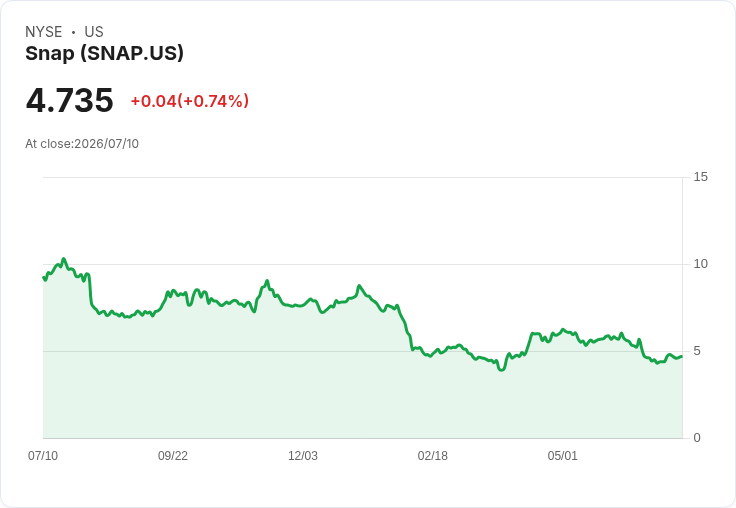This screenshot has width=736, height=508.
Task: Click the current price 4.735
Action: tap(69, 100)
